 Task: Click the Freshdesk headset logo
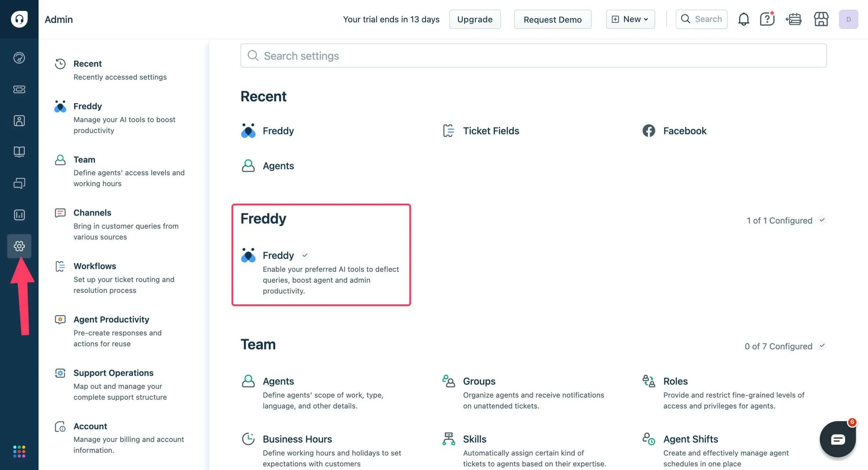pos(19,19)
